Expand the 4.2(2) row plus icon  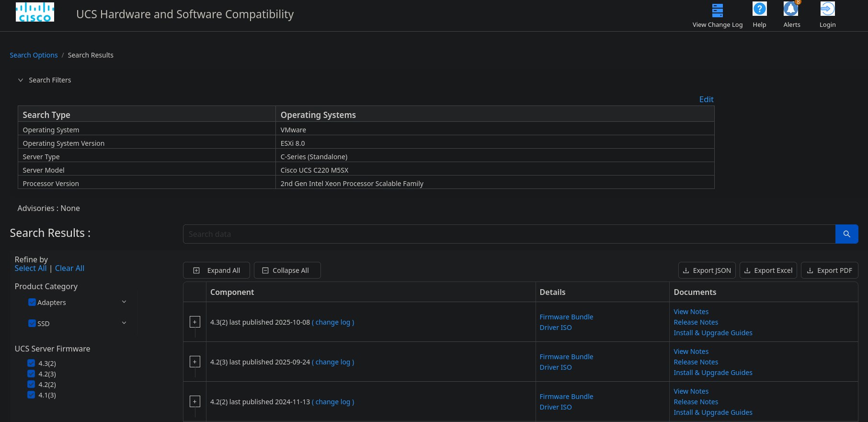coord(195,401)
